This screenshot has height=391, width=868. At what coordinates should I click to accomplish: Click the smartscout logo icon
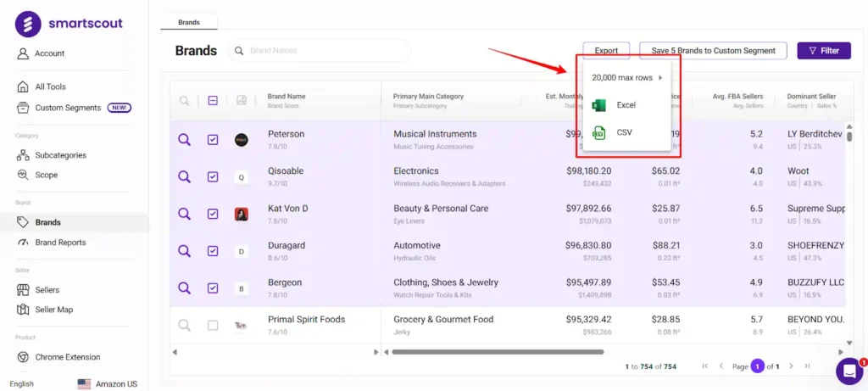28,24
